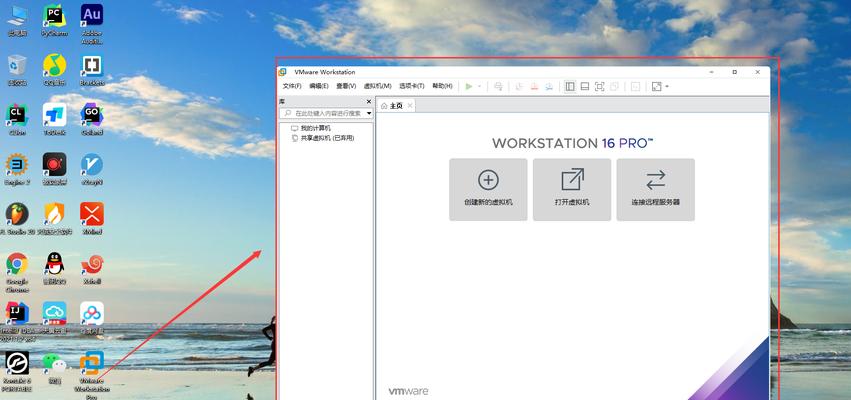Screen dimensions: 851x400
Task: Click the console view toolbar icon
Action: [636, 86]
